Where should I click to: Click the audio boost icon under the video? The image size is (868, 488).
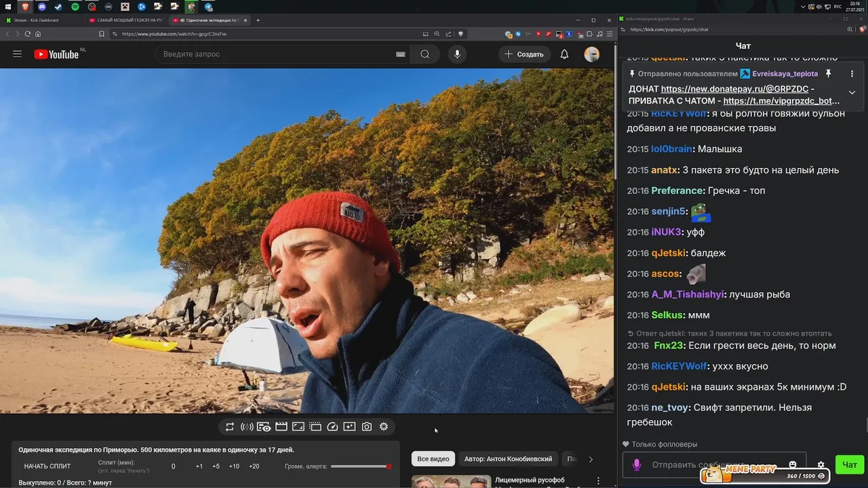coord(247,426)
